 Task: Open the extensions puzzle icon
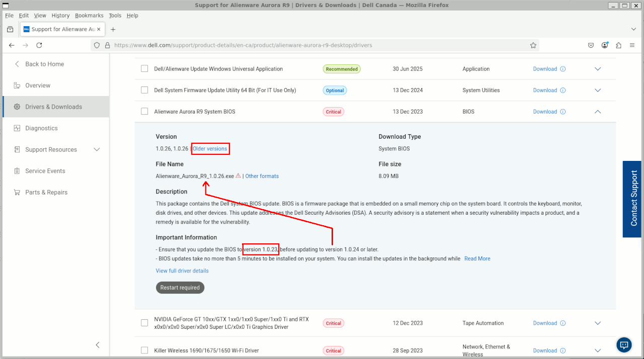[618, 45]
